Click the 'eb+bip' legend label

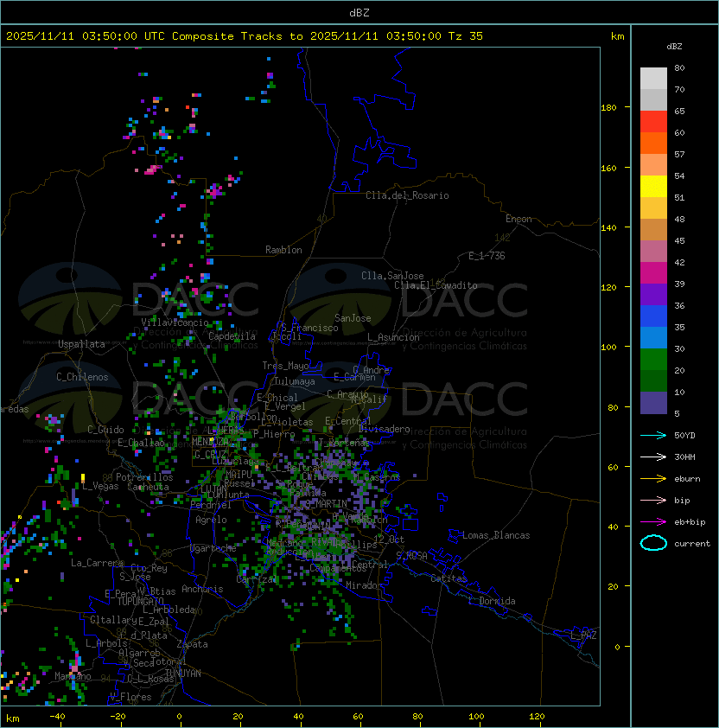[x=690, y=522]
